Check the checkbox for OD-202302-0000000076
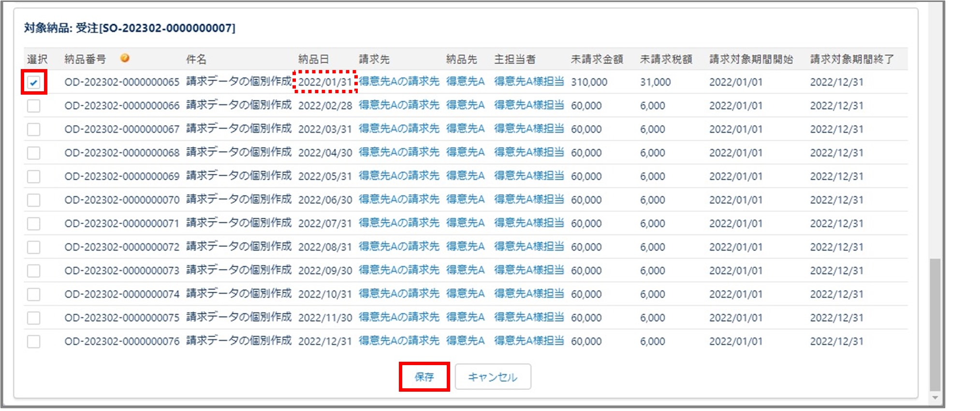 [34, 342]
